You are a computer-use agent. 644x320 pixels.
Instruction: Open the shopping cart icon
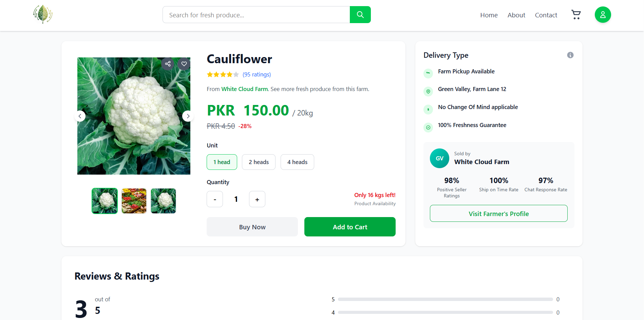[576, 15]
